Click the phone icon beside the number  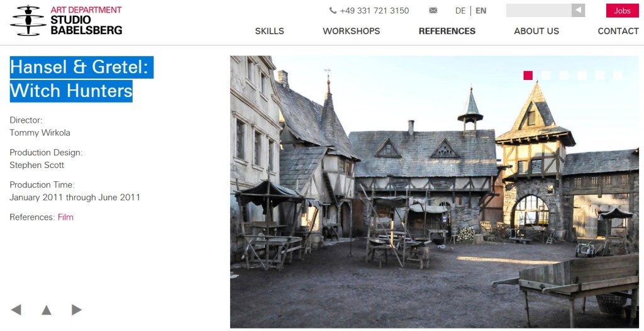(333, 11)
